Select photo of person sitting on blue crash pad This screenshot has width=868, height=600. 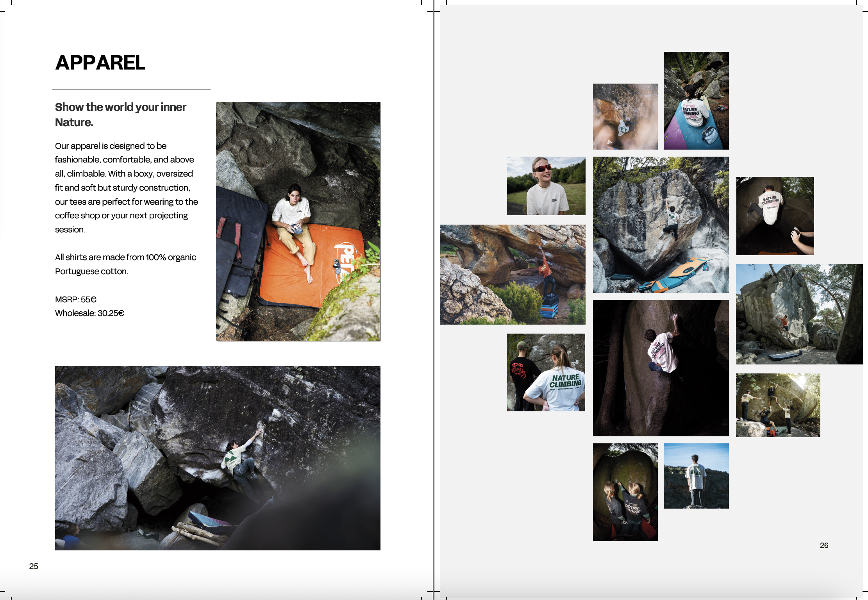[x=696, y=100]
